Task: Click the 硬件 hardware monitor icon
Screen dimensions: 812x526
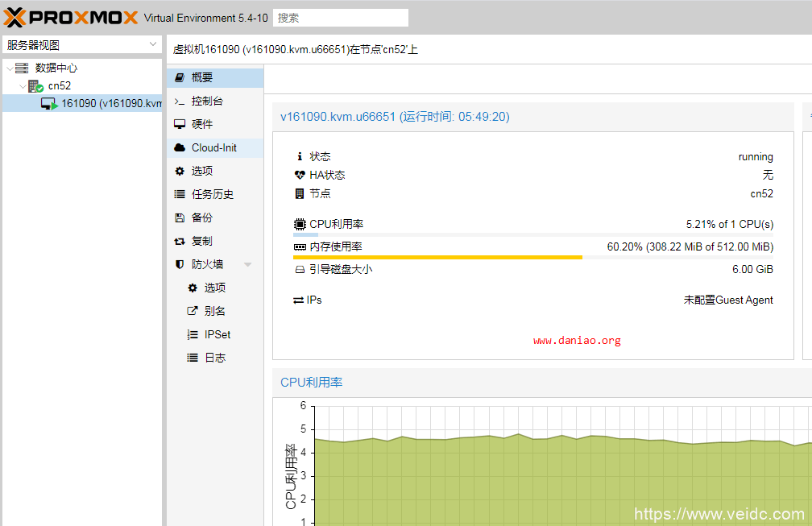Action: (180, 125)
